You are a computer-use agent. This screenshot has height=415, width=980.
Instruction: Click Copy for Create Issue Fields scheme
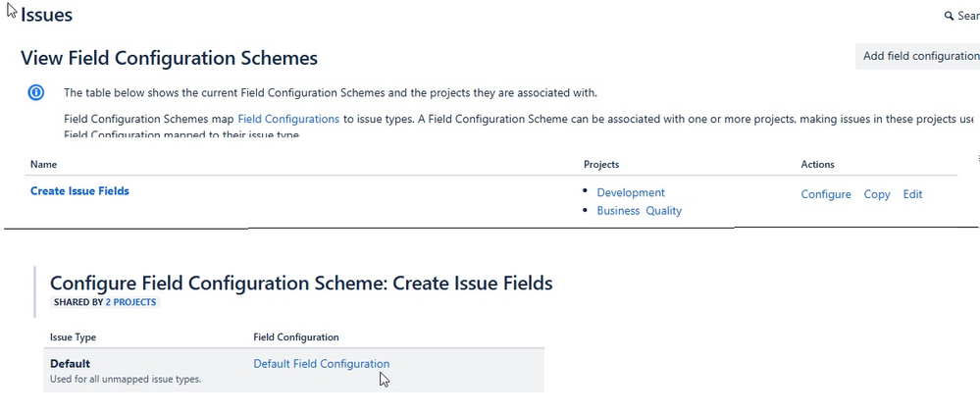[x=877, y=194]
